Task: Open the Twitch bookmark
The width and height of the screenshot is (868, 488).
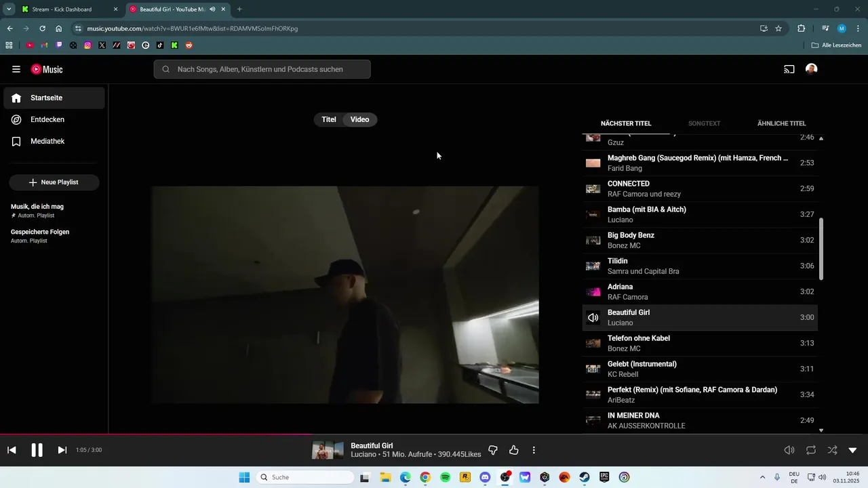Action: [59, 45]
